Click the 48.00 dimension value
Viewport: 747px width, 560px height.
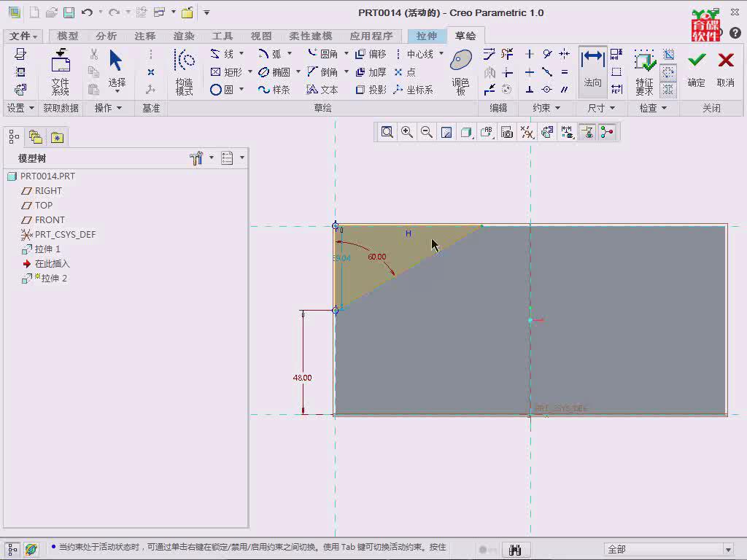(x=303, y=378)
